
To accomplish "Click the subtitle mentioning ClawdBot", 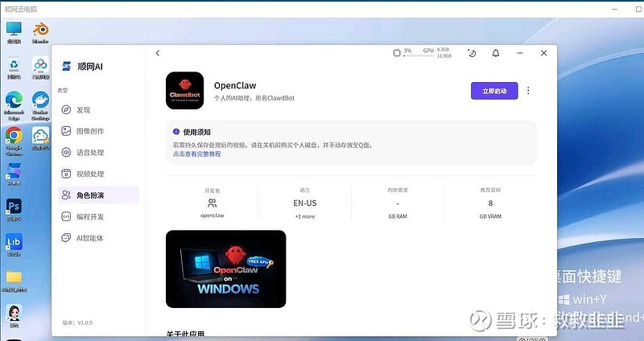I will click(254, 98).
